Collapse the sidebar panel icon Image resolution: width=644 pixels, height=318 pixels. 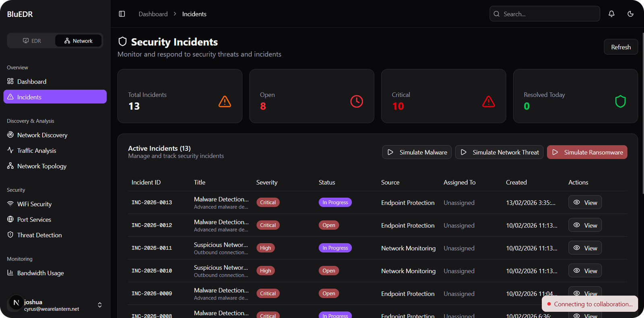(122, 14)
